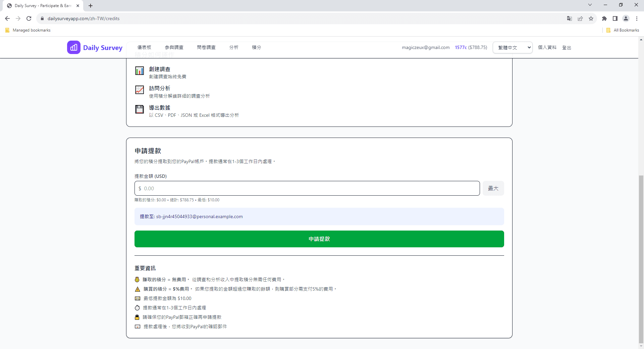
Task: Click the money bag icon next to 賺取的積分
Action: [x=137, y=279]
